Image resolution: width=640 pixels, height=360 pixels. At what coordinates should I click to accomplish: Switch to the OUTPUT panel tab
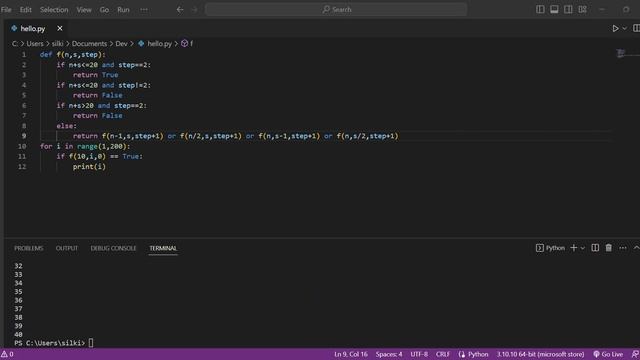click(67, 248)
